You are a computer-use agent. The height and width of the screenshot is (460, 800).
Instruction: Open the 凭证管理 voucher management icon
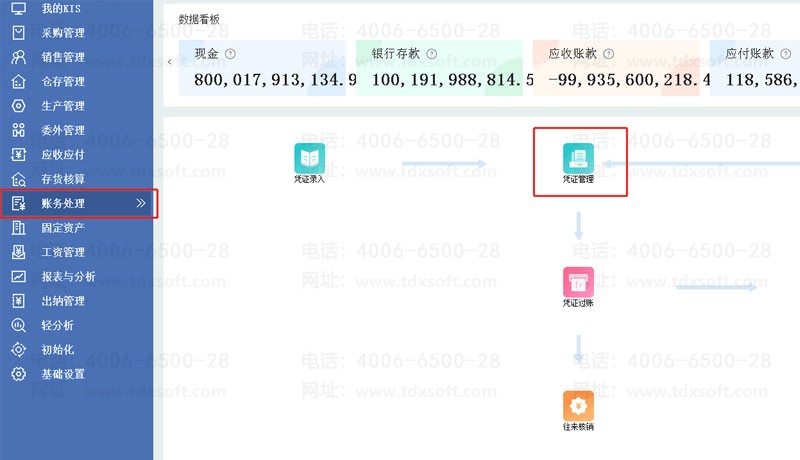tap(578, 159)
